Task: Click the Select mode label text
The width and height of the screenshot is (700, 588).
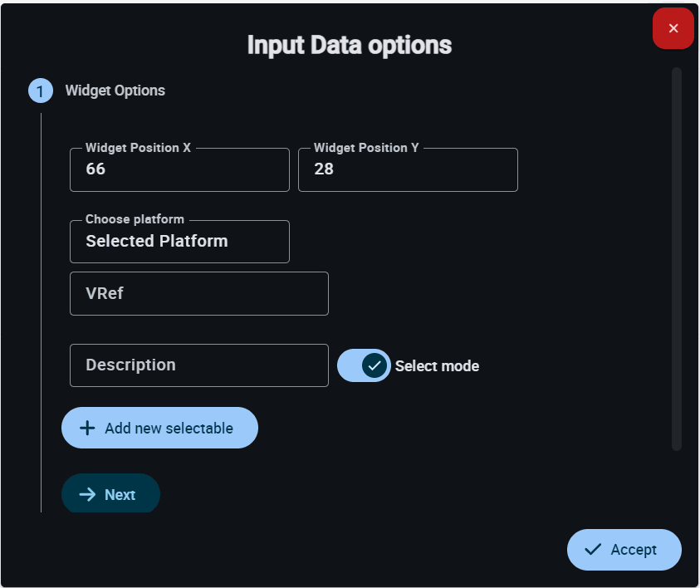Action: (x=437, y=366)
